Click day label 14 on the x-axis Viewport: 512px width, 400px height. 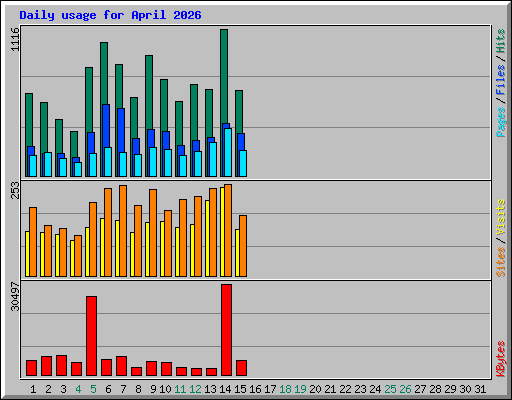(225, 389)
